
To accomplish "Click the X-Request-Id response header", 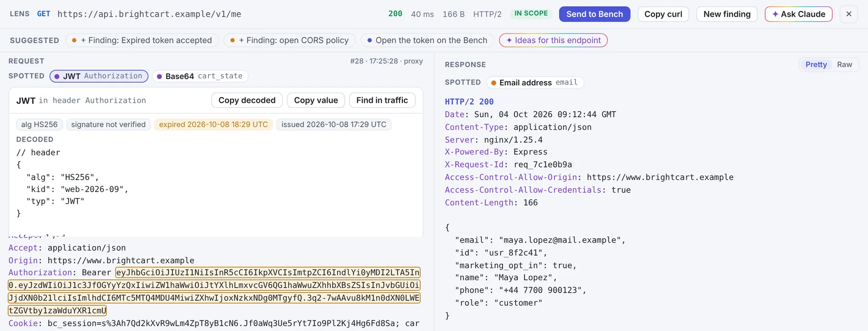I will [x=508, y=165].
